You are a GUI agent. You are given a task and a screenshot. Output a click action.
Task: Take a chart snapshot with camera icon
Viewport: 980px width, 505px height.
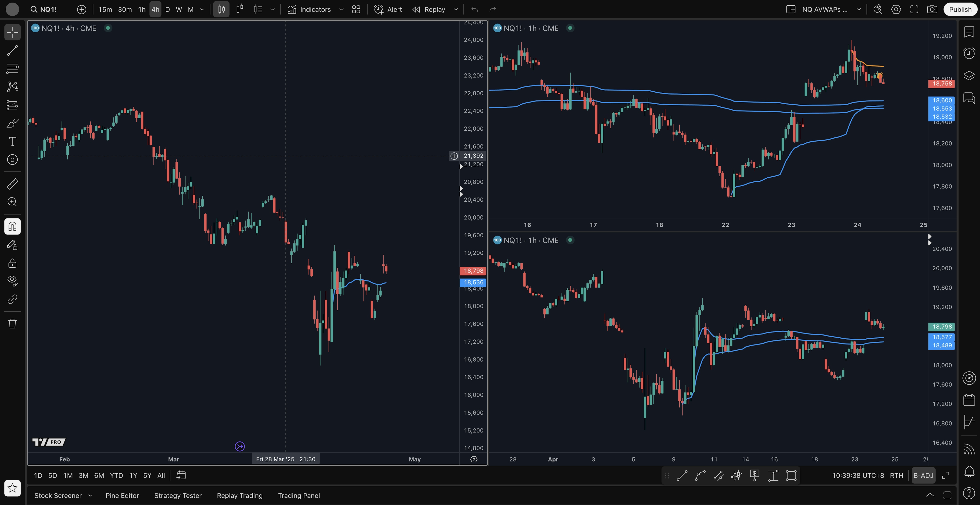(932, 9)
